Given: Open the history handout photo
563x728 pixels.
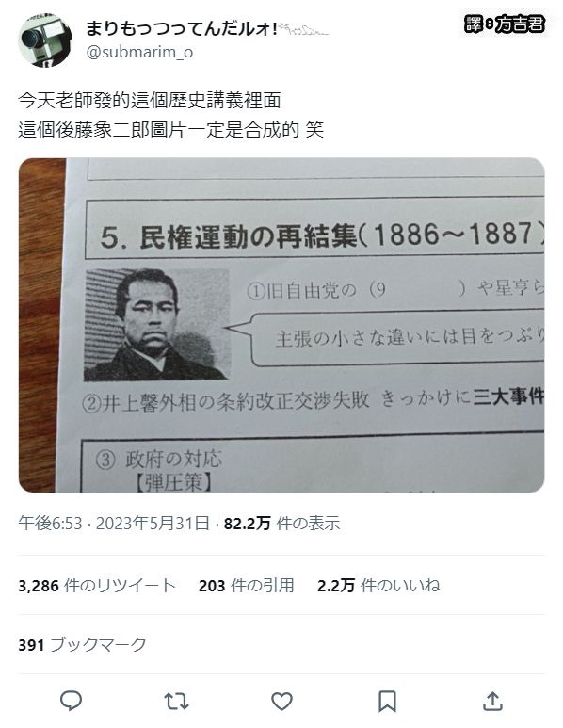Looking at the screenshot, I should point(281,325).
